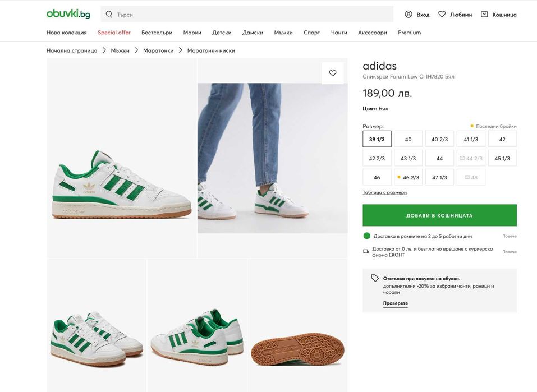Screen dimensions: 537x392
Task: Open the Special offer menu
Action: pyautogui.click(x=114, y=33)
